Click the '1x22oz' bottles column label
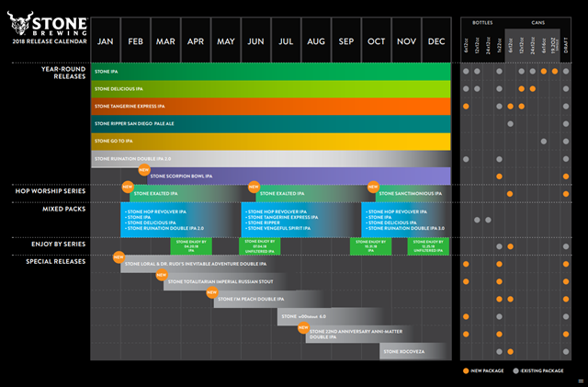 tap(499, 45)
